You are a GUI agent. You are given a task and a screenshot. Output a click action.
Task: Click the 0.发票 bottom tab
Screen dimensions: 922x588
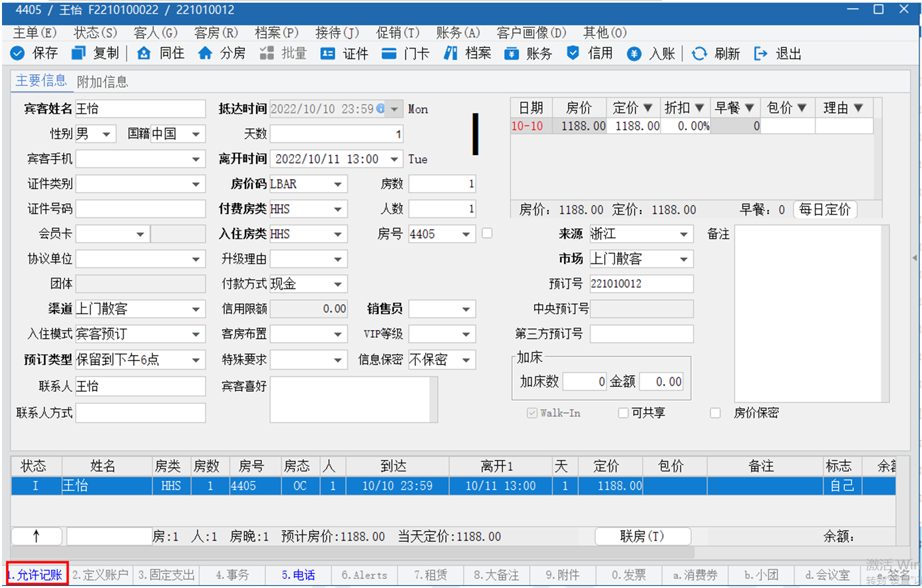[x=629, y=575]
